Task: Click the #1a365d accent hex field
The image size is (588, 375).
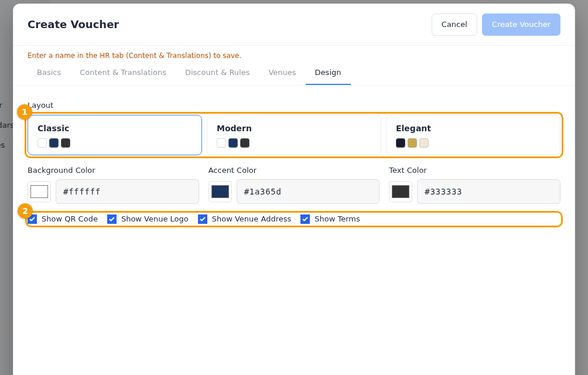Action: click(x=308, y=192)
